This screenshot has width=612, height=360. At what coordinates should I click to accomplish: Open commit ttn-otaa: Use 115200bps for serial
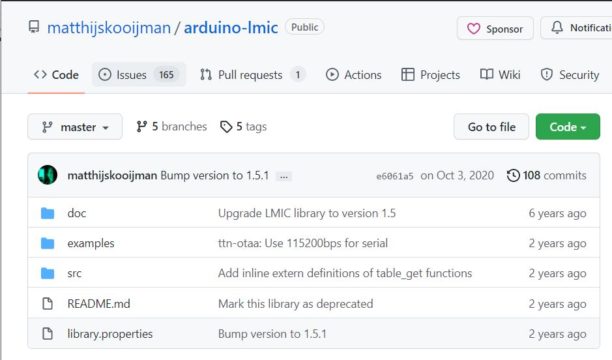pyautogui.click(x=303, y=243)
